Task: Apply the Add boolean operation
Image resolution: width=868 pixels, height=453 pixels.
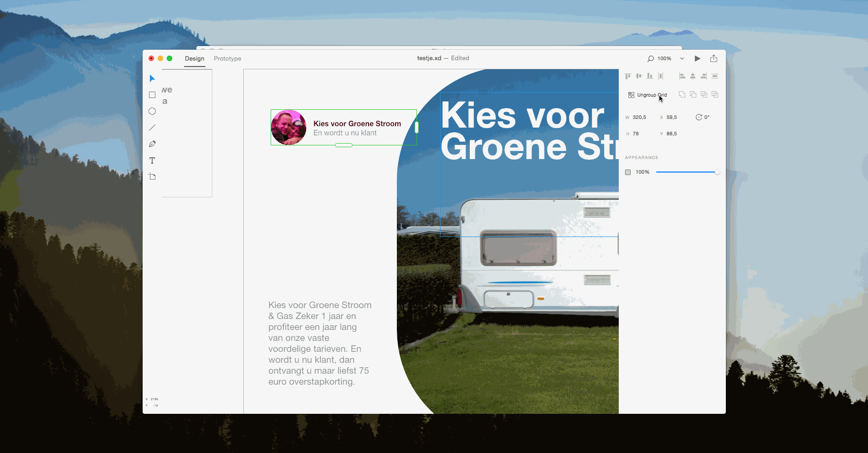Action: click(x=682, y=94)
